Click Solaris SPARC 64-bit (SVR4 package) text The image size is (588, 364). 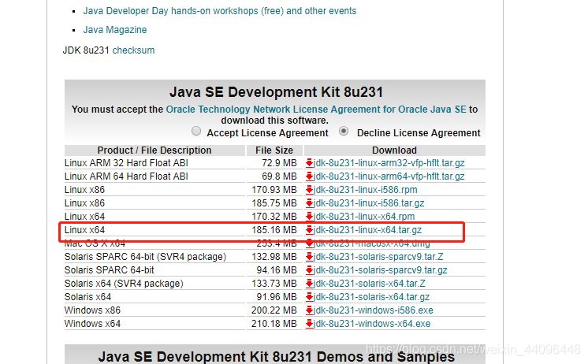pos(145,257)
